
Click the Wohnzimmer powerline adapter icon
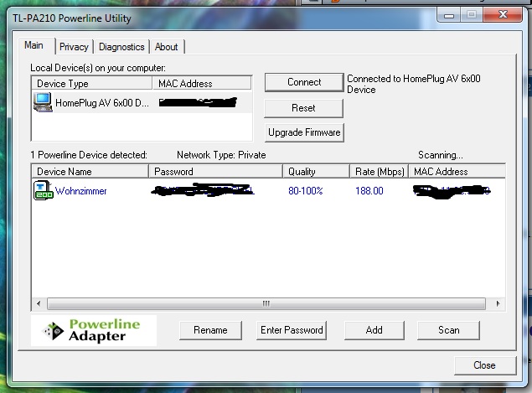pos(44,190)
